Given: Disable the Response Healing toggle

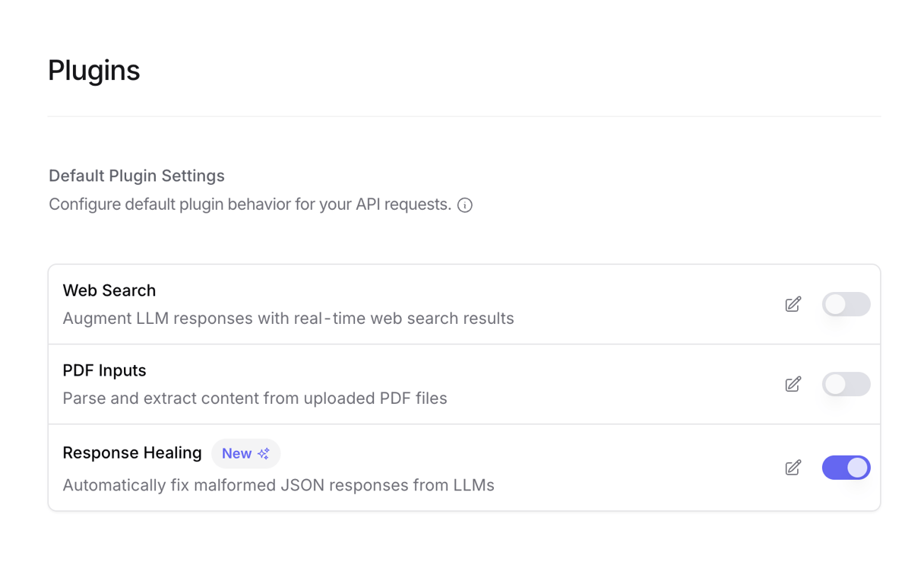Looking at the screenshot, I should click(x=846, y=468).
